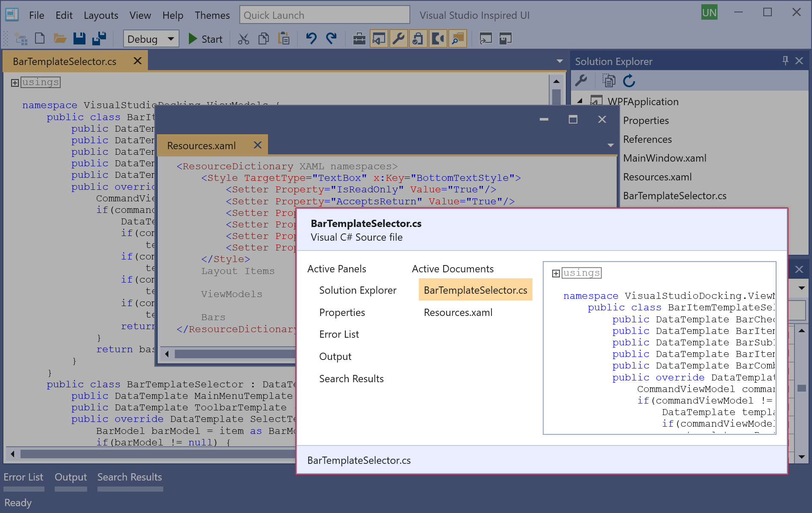The height and width of the screenshot is (513, 812).
Task: Click the Save All toolbar icon
Action: (99, 39)
